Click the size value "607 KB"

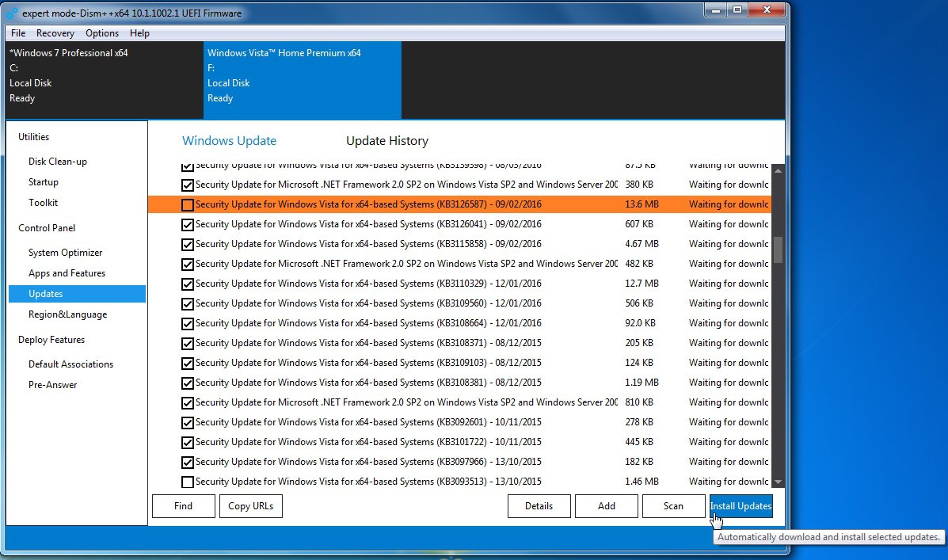[x=639, y=224]
